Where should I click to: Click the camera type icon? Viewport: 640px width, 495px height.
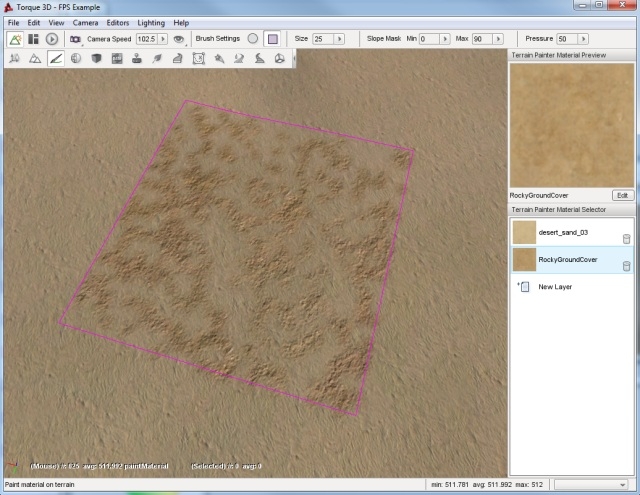tap(75, 39)
